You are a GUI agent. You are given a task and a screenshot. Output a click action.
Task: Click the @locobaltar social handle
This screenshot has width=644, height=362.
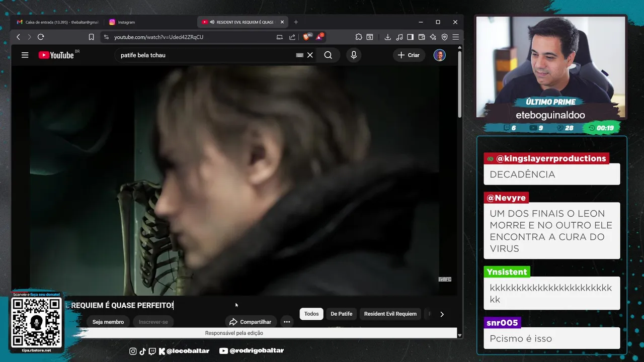[x=187, y=351]
